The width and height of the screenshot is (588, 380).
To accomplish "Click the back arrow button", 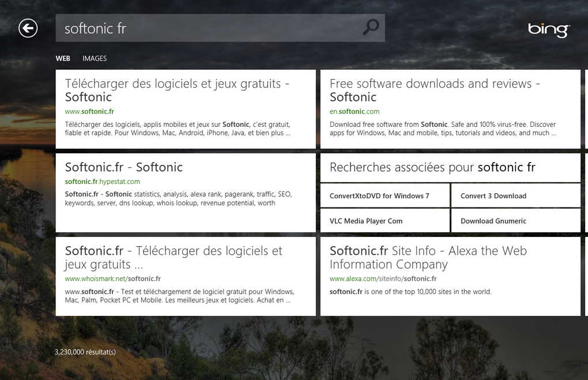I will pyautogui.click(x=28, y=28).
